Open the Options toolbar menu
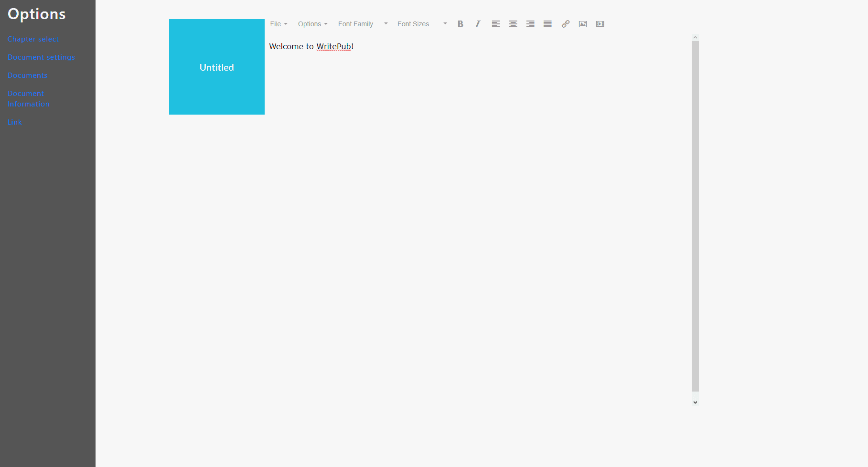The height and width of the screenshot is (467, 868). [312, 24]
